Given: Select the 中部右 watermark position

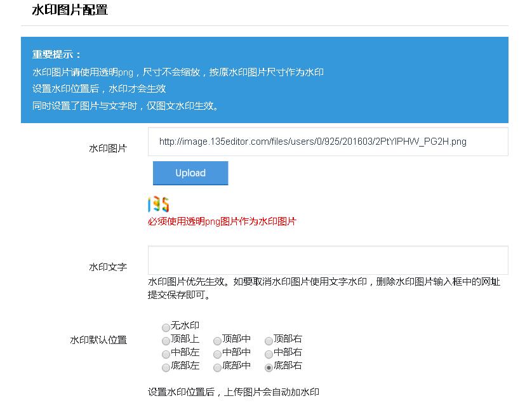Looking at the screenshot, I should (269, 353).
